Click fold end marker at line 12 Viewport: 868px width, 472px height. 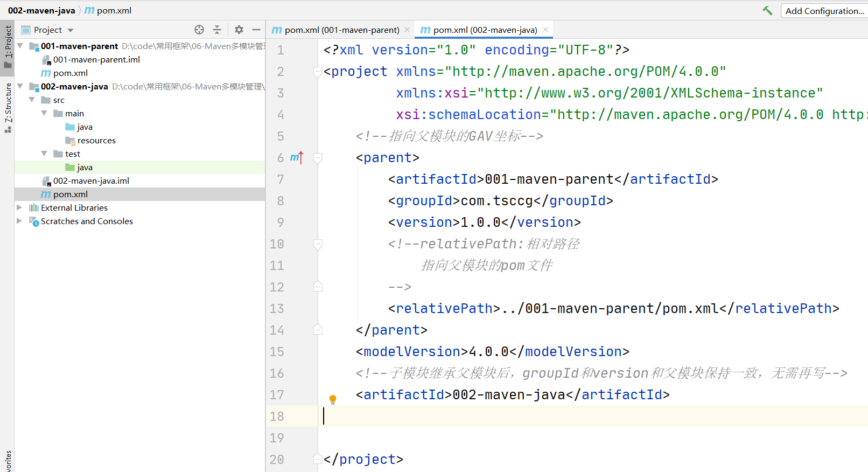318,287
